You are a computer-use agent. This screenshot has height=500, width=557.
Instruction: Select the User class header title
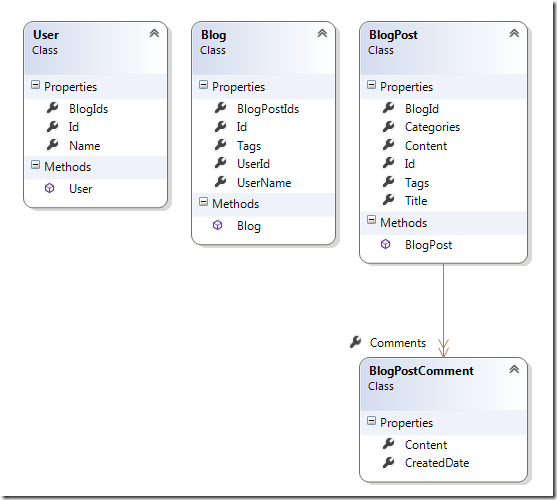point(46,35)
